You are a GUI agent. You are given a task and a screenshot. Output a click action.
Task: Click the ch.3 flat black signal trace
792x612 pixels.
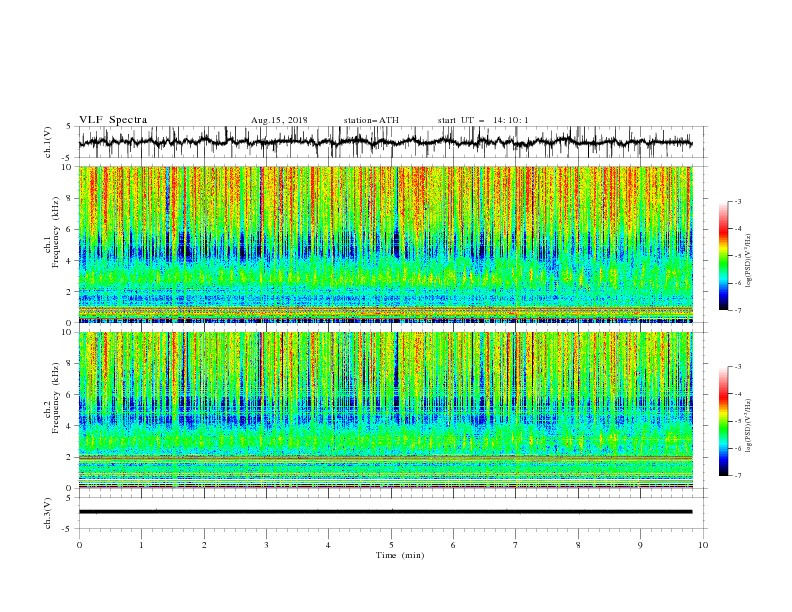pyautogui.click(x=386, y=512)
